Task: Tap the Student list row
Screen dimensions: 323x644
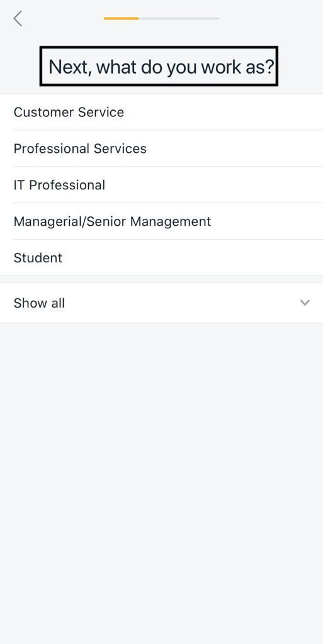Action: tap(161, 257)
